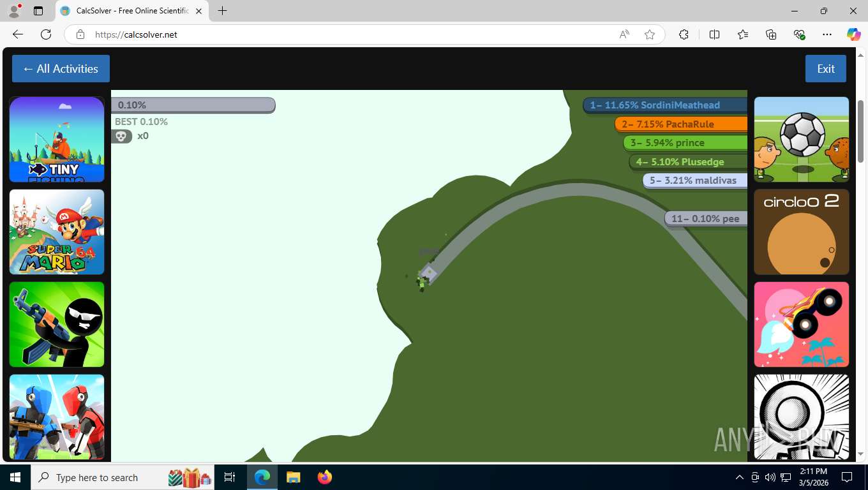Open the stickman gun game thumbnail

coord(57,324)
